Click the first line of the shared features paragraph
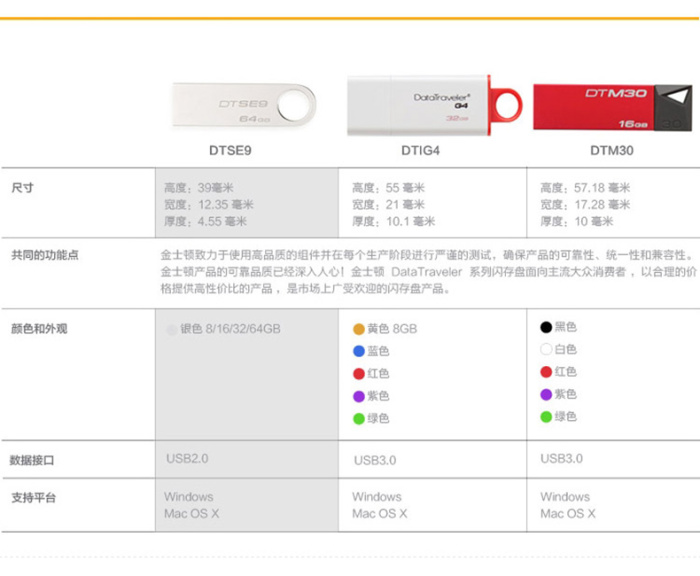This screenshot has height=576, width=700. pyautogui.click(x=429, y=255)
